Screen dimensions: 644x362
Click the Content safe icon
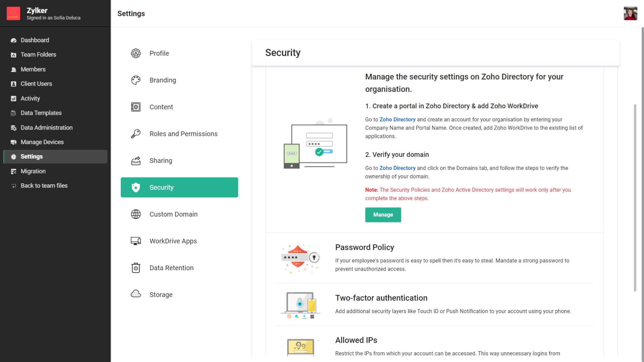(x=136, y=107)
